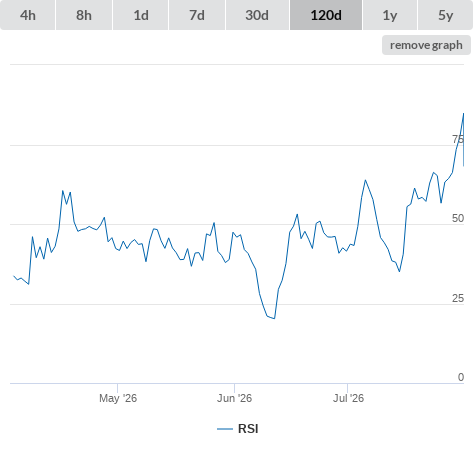This screenshot has width=474, height=455.
Task: Click the 50 level axis label
Action: (x=458, y=218)
